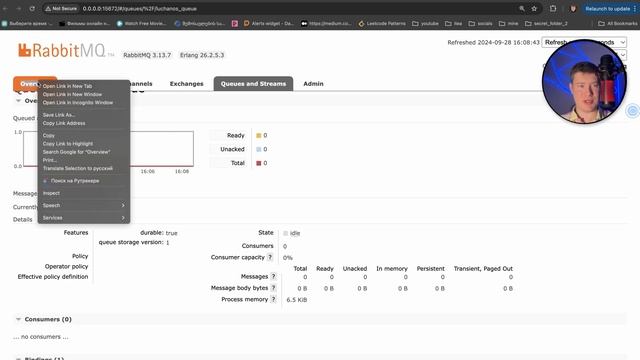Open the Refresh interval dropdown
The image size is (640, 360).
click(x=584, y=42)
